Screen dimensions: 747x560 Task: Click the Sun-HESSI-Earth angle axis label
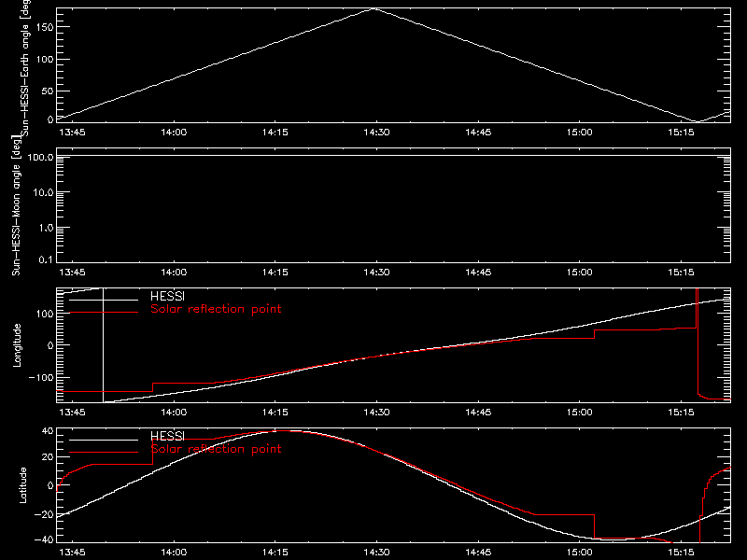coord(25,68)
